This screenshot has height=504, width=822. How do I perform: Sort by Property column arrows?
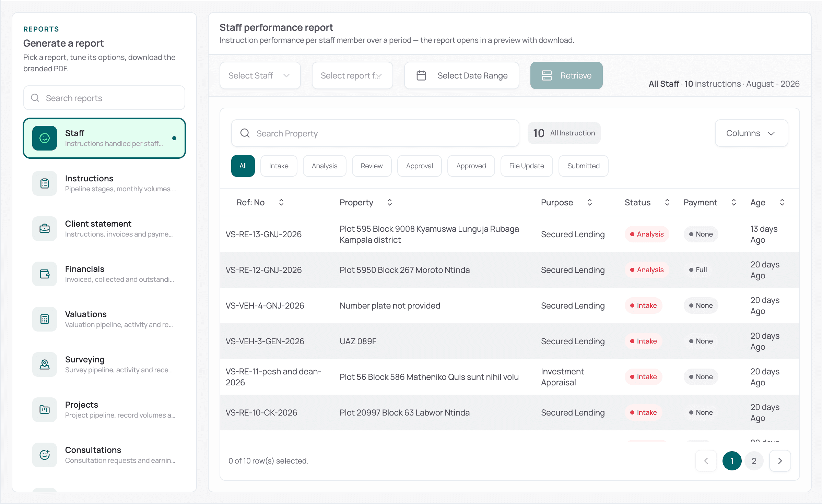tap(390, 202)
